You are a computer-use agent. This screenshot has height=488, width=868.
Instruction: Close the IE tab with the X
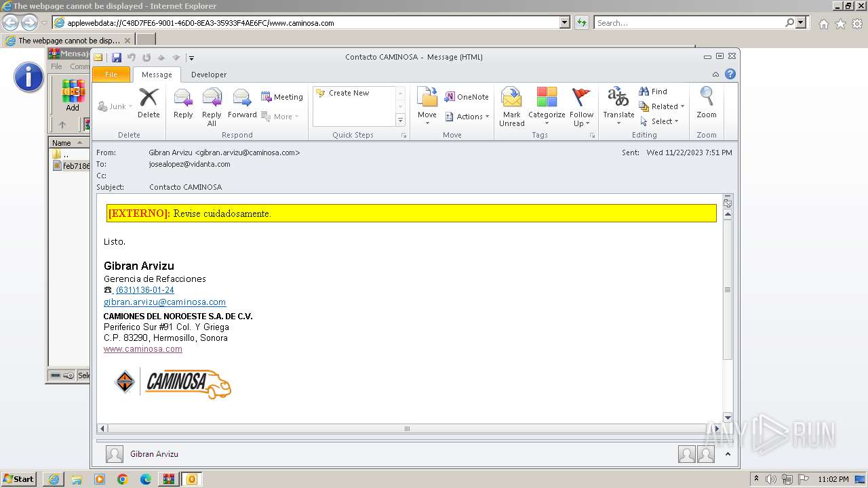point(127,41)
